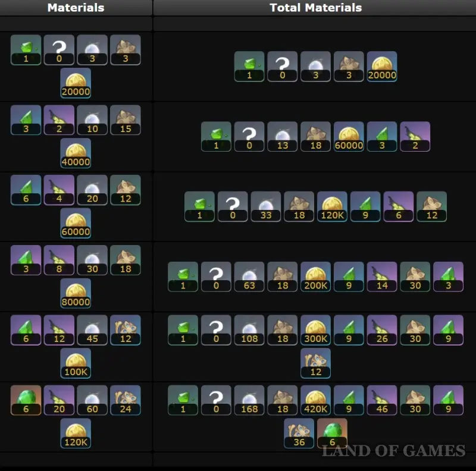The height and width of the screenshot is (471, 476).
Task: Click the 20000 coin icon under Materials
Action: pyautogui.click(x=76, y=83)
